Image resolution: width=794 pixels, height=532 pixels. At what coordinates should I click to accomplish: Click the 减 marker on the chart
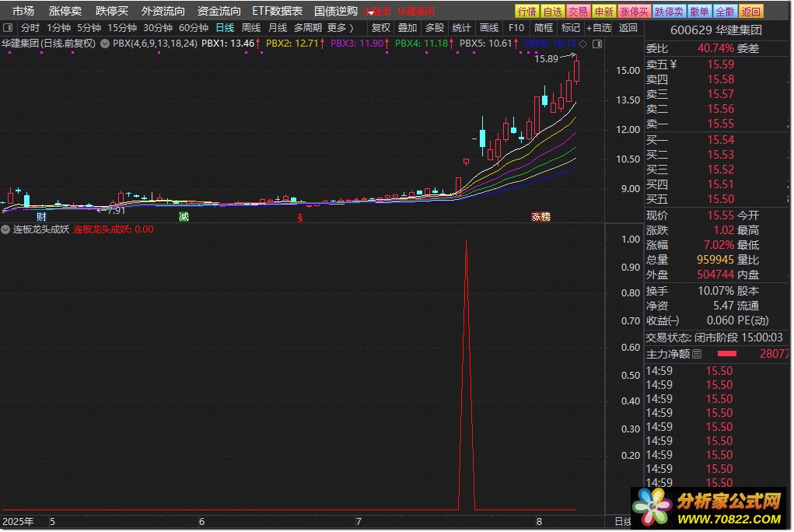point(184,217)
